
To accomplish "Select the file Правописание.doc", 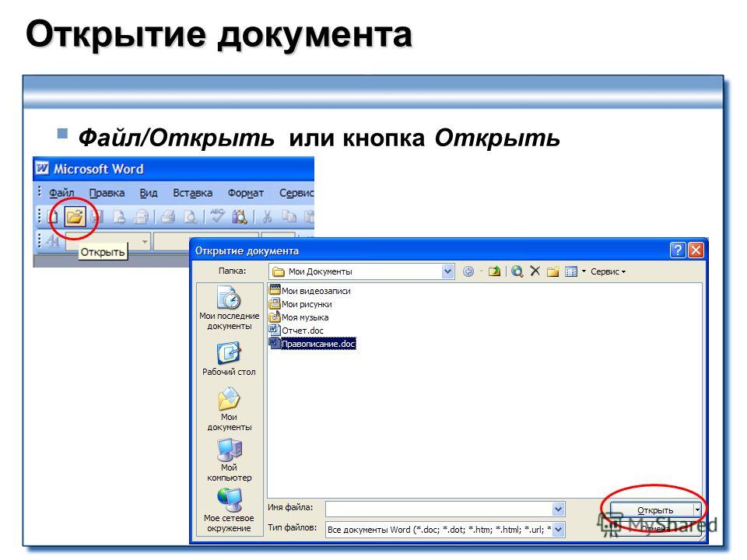I will pos(313,343).
